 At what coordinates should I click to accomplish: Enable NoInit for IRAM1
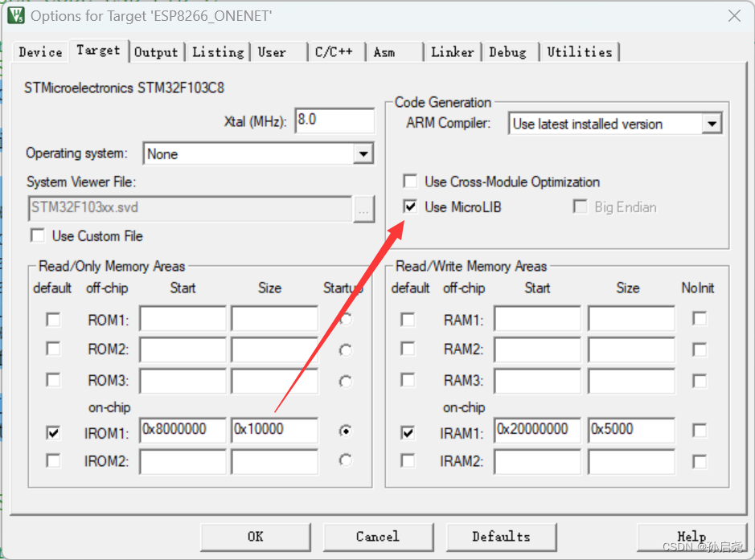click(700, 431)
